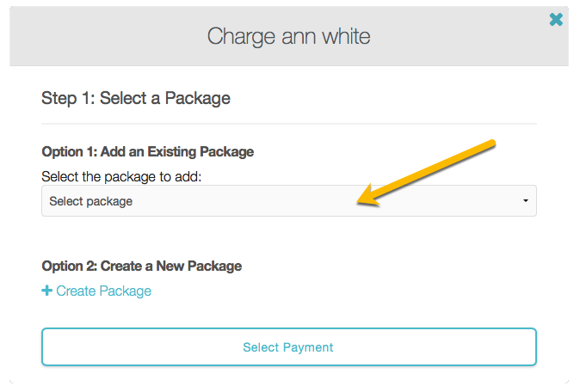Click the gray header bar left of the title

click(x=103, y=37)
